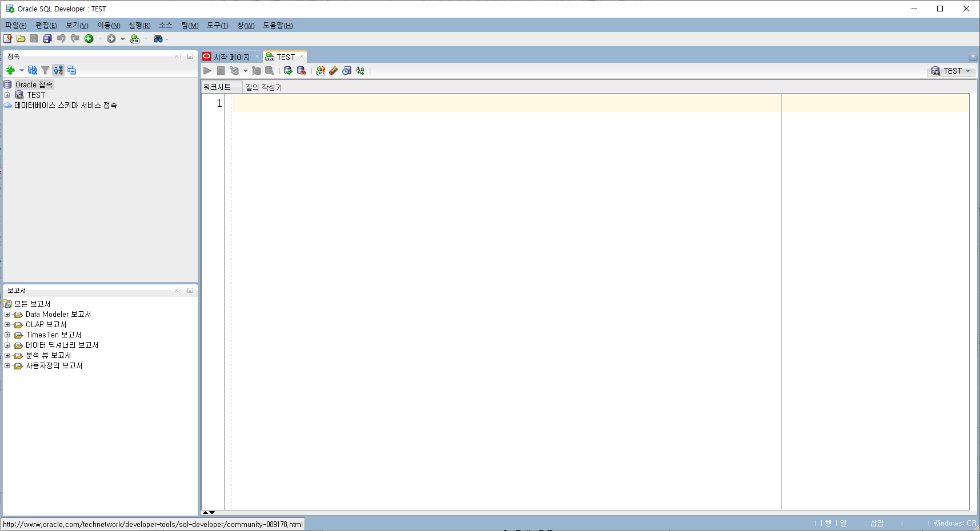Open SQL worksheet connection dropdown arrow
Image resolution: width=980 pixels, height=531 pixels.
click(x=146, y=39)
